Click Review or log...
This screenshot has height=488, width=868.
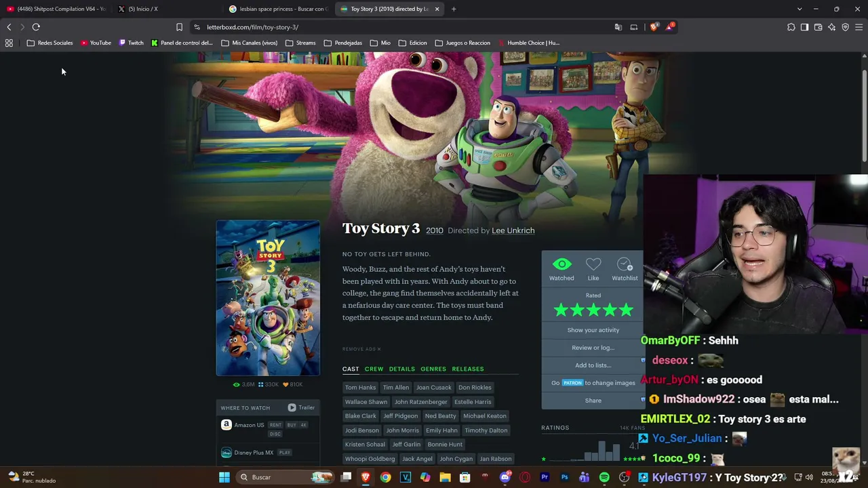[x=593, y=348]
